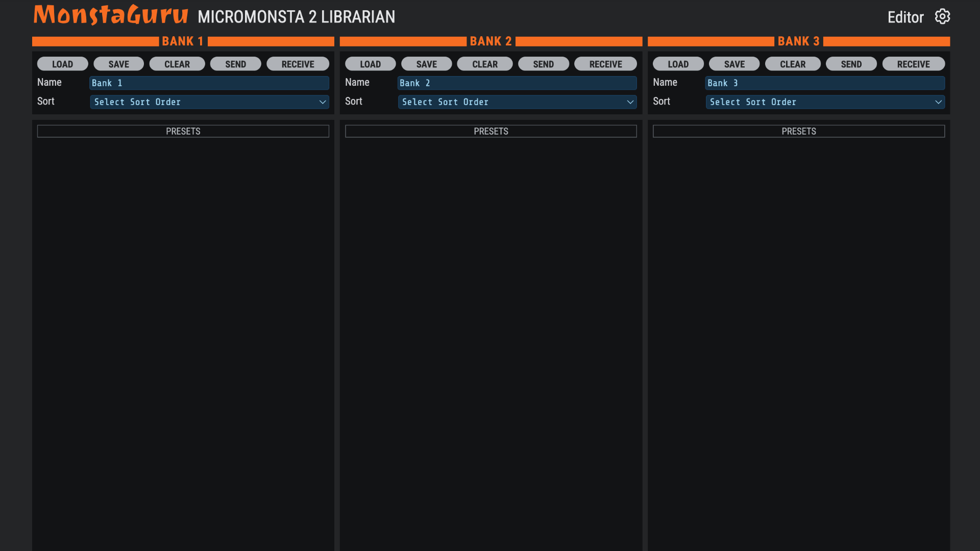The height and width of the screenshot is (551, 980).
Task: Click the MonstaGuru logo
Action: [x=111, y=15]
